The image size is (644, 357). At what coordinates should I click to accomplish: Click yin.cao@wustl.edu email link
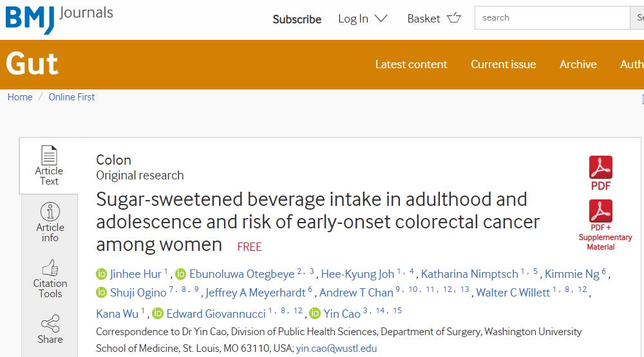336,349
